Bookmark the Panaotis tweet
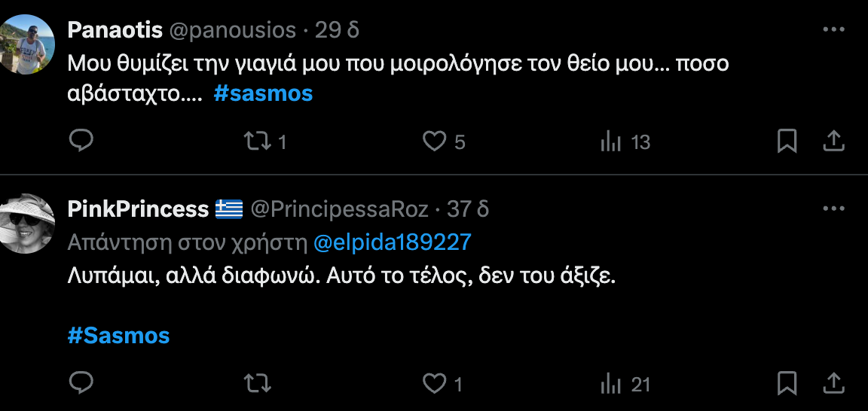Viewport: 868px width, 411px height. pyautogui.click(x=787, y=141)
